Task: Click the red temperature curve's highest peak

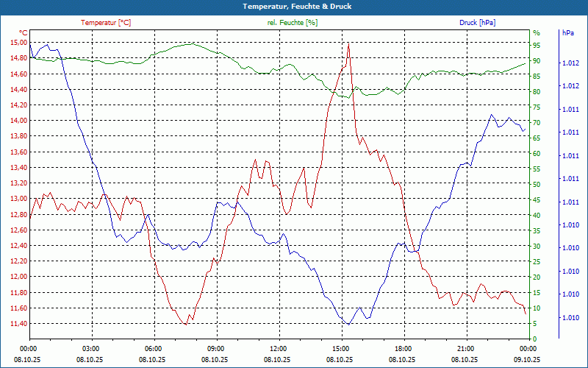Action: (348, 43)
